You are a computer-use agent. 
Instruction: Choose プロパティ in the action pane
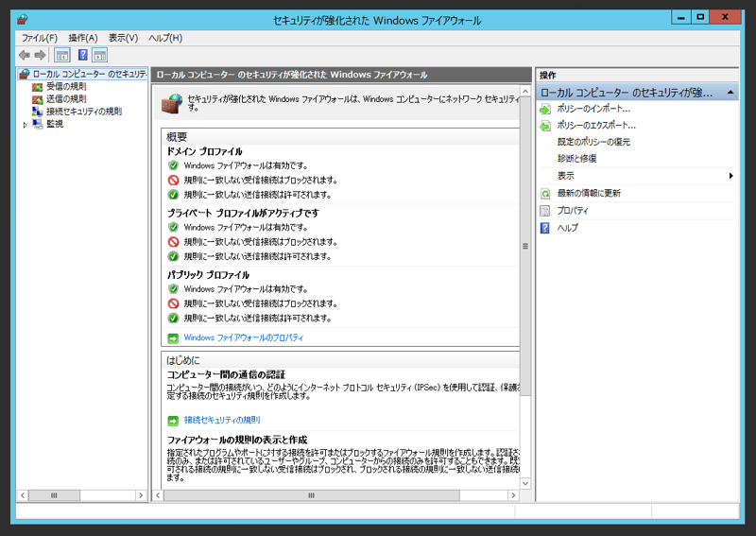tap(573, 211)
